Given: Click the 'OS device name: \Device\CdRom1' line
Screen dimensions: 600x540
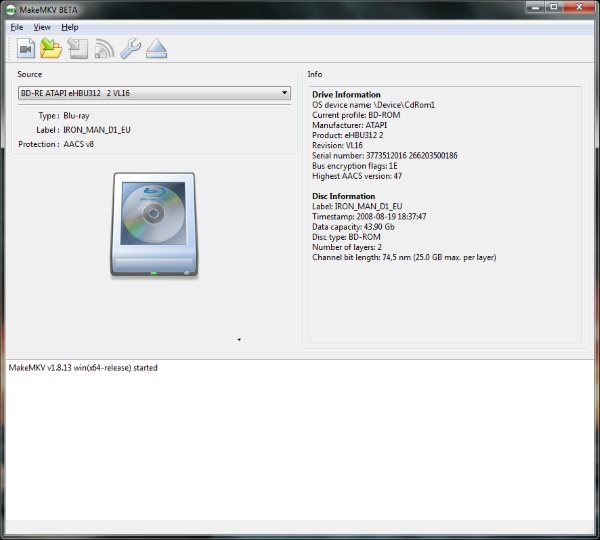Looking at the screenshot, I should point(373,105).
